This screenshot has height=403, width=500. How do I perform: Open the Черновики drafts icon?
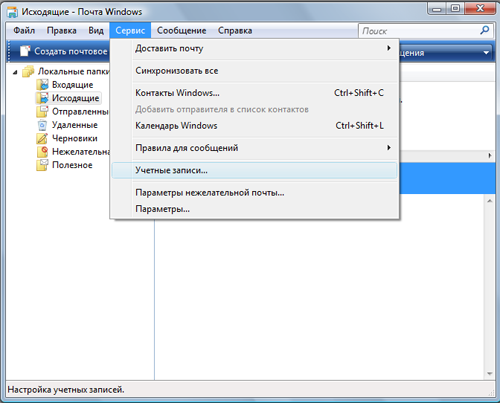coord(42,138)
